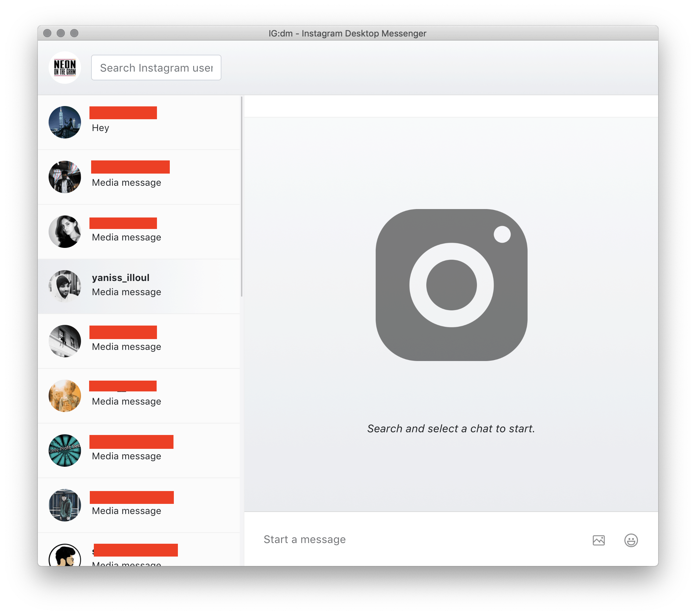This screenshot has width=696, height=616.
Task: Open the chat with the bearded cartoon avatar
Action: [139, 549]
